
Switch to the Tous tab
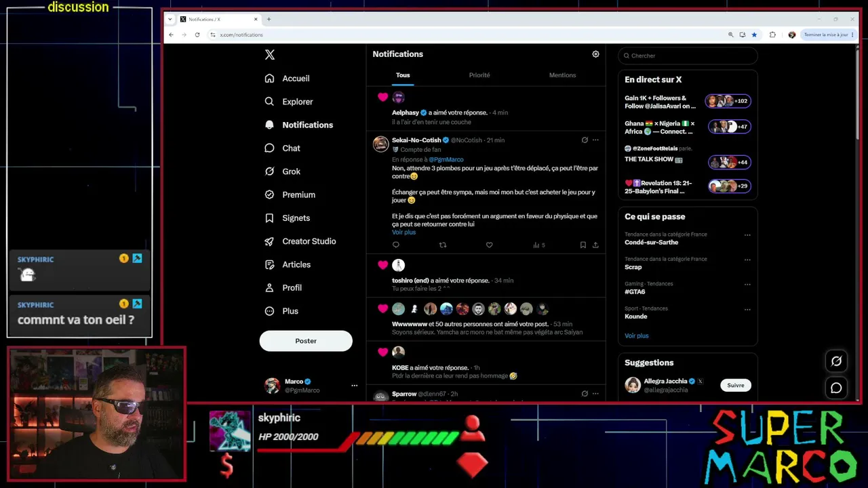tap(403, 75)
